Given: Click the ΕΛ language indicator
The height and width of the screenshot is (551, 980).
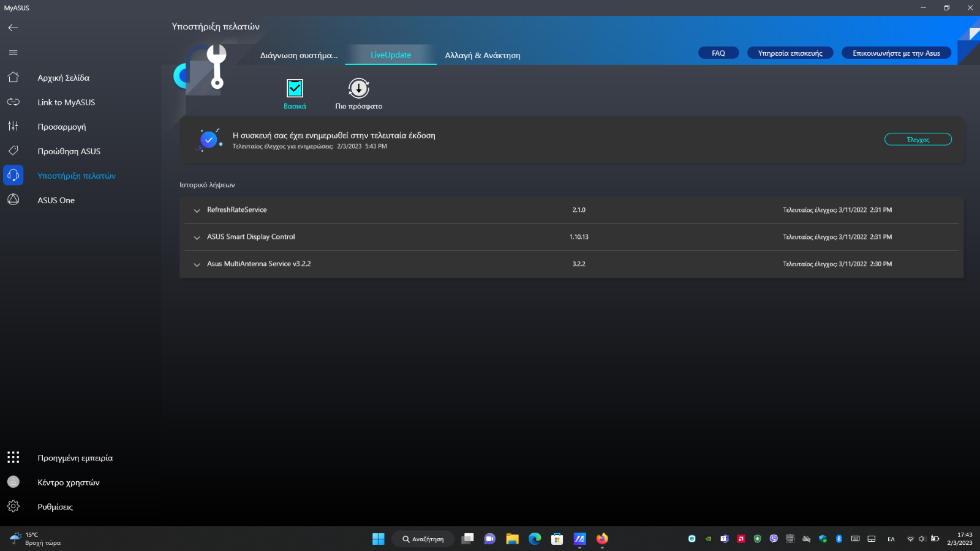Looking at the screenshot, I should [x=891, y=539].
